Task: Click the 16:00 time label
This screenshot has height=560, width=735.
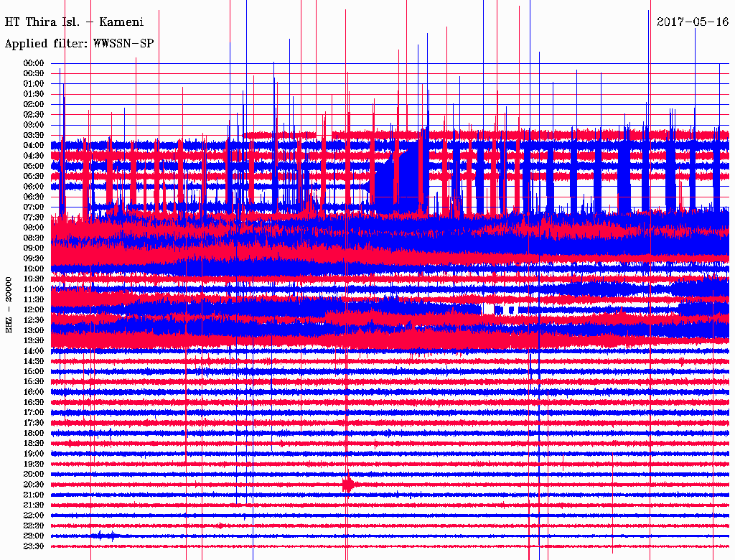Action: point(34,392)
